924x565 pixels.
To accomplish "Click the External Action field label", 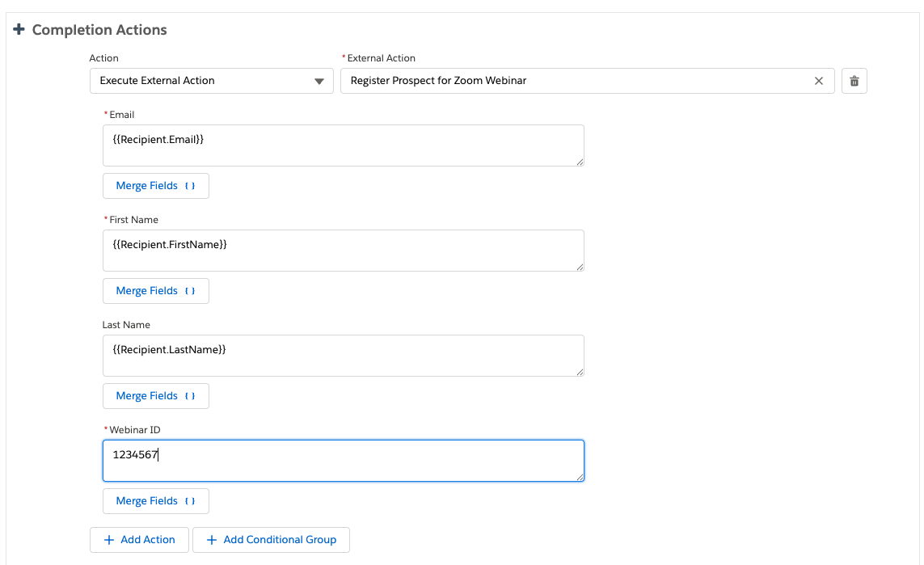I will (x=381, y=58).
